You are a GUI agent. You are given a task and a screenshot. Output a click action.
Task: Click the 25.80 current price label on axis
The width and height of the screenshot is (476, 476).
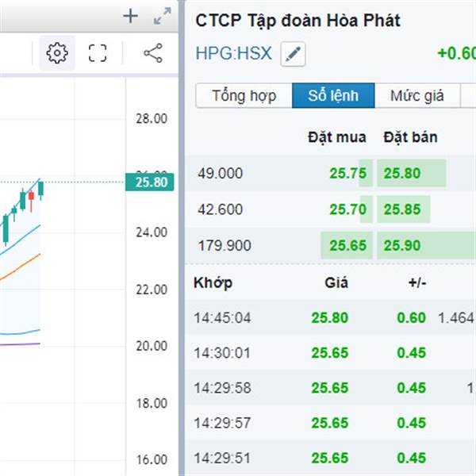(150, 182)
